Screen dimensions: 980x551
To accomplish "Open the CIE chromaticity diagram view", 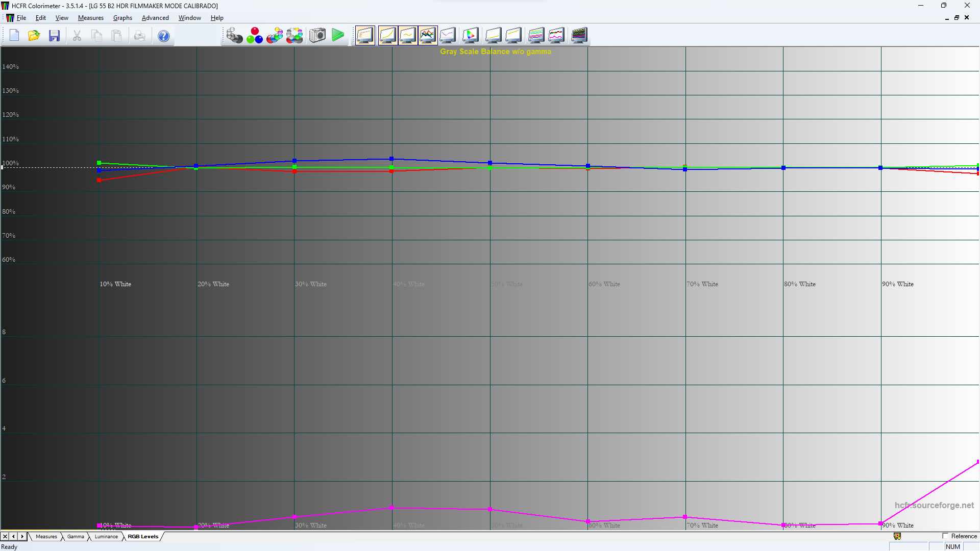I will pos(470,35).
